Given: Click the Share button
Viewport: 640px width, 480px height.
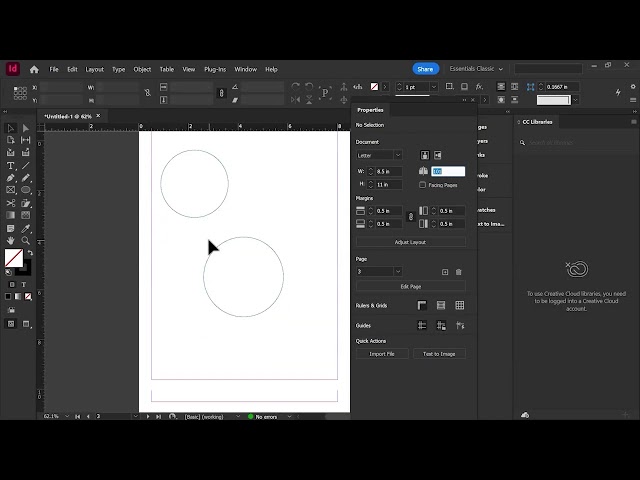Looking at the screenshot, I should point(425,69).
